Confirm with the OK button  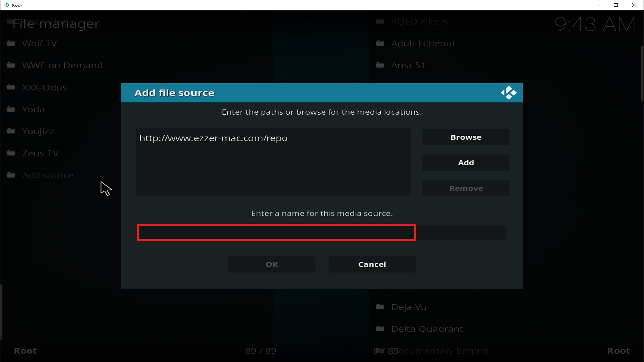click(x=272, y=264)
